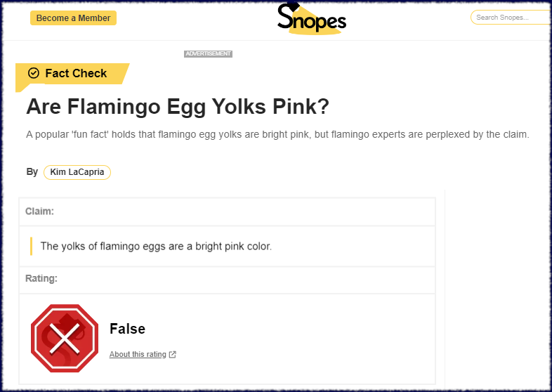The height and width of the screenshot is (392, 552).
Task: Click the Advertisement label
Action: [x=208, y=54]
